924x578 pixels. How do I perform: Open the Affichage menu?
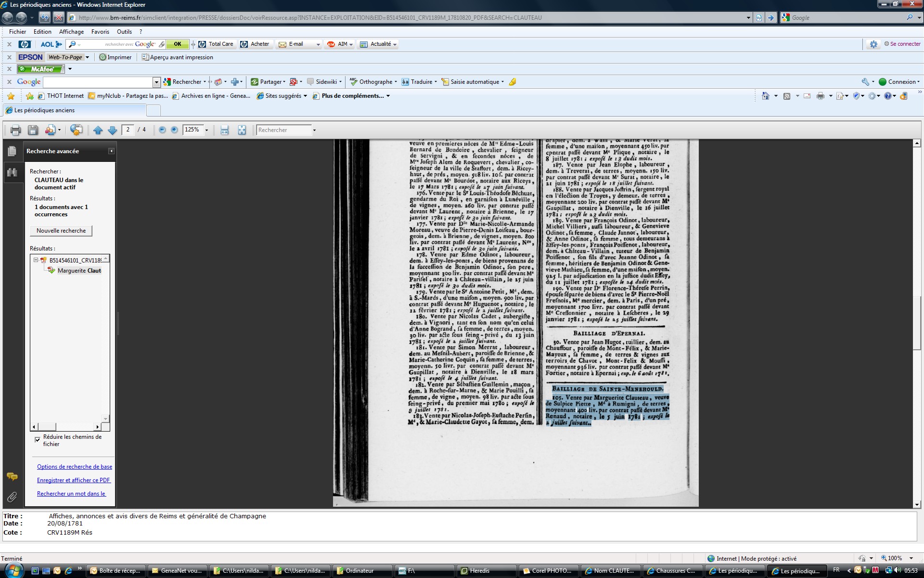tap(71, 32)
